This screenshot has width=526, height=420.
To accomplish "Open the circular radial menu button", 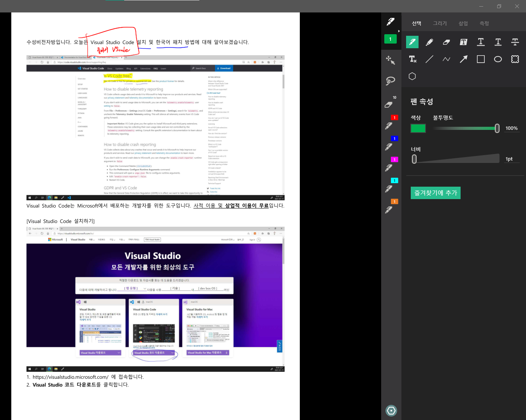I will point(391,410).
